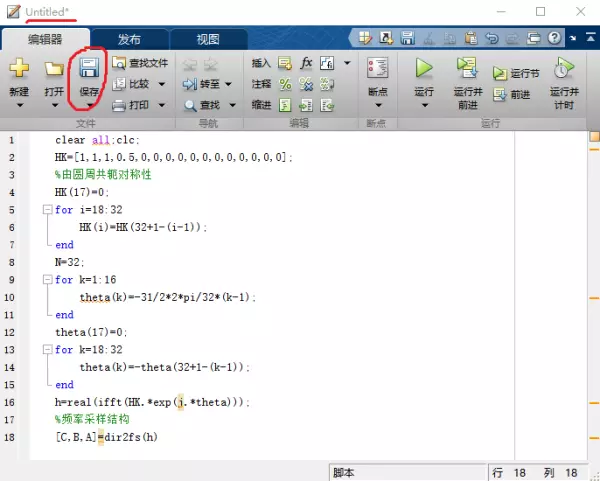Screen dimensions: 600x481
Task: Open the dropdown arrow under 新建
Action: (x=20, y=105)
